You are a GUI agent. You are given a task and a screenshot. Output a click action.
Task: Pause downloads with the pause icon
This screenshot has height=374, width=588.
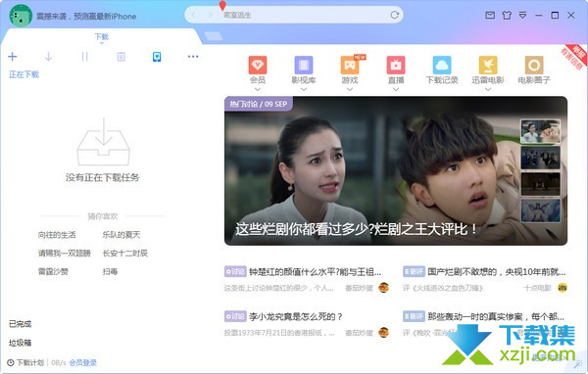pyautogui.click(x=84, y=57)
